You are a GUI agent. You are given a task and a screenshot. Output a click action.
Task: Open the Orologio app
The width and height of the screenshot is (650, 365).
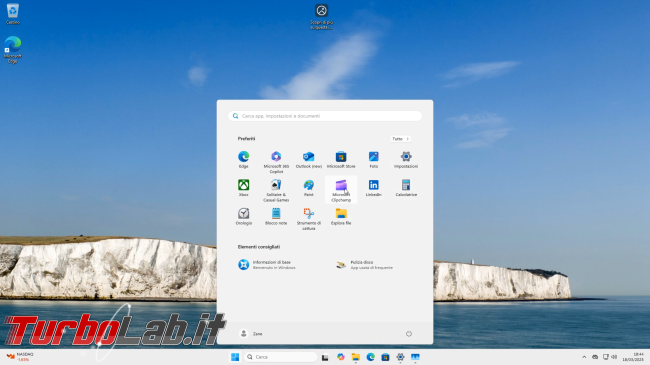243,216
